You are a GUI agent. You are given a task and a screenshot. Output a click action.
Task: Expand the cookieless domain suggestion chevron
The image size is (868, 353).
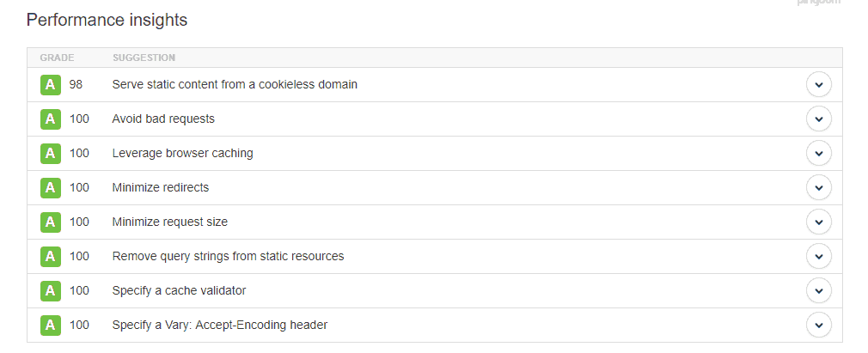pos(819,85)
